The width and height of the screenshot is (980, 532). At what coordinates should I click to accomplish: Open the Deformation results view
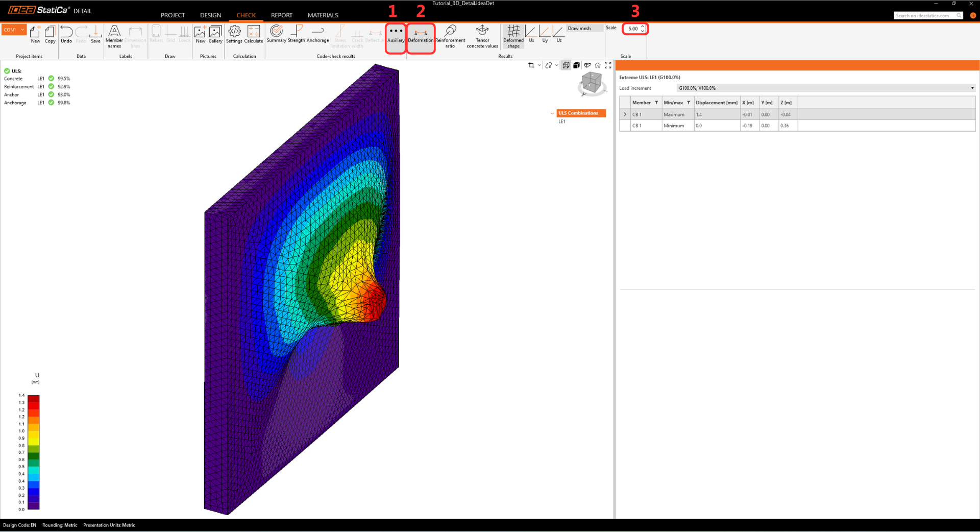(x=421, y=36)
